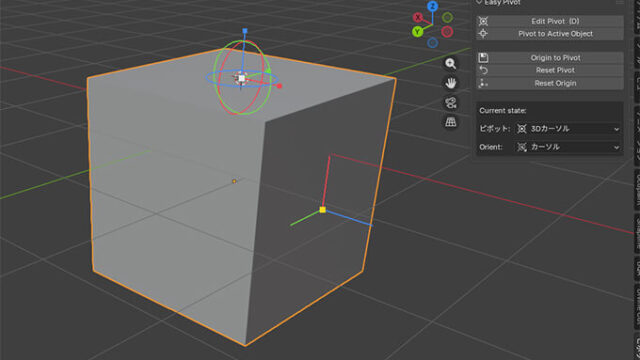Click the Reset Pivot button
Image resolution: width=640 pixels, height=360 pixels.
(550, 70)
